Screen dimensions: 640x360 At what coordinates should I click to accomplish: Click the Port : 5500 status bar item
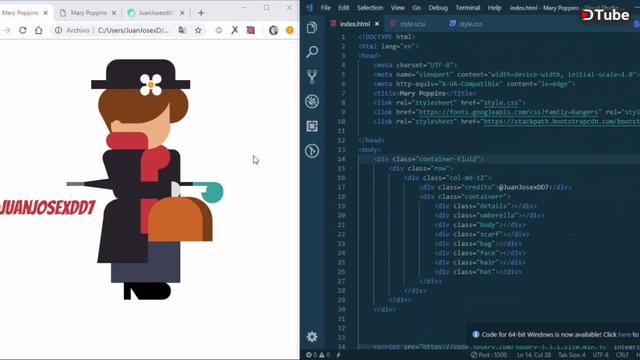click(x=489, y=355)
